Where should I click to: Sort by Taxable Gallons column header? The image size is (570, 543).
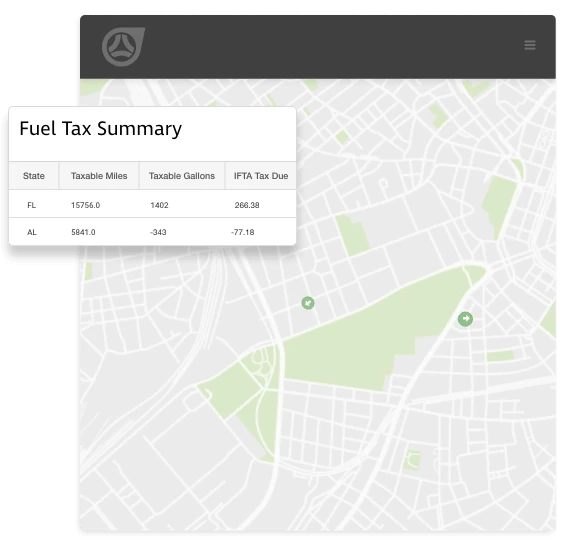[182, 176]
